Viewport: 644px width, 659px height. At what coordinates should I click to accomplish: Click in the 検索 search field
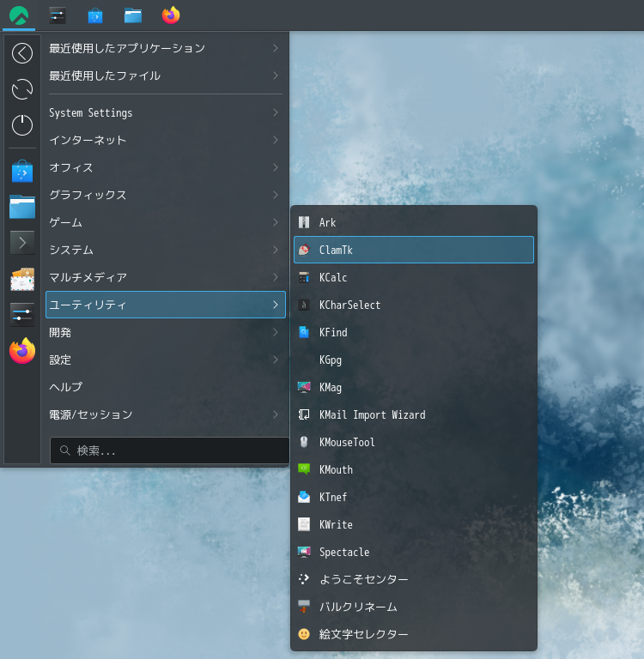pyautogui.click(x=169, y=450)
